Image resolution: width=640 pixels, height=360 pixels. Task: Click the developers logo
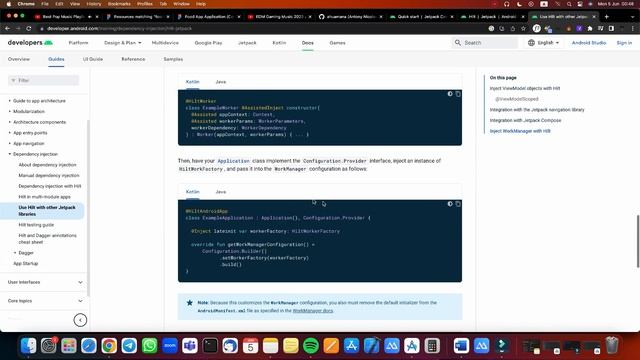(30, 42)
